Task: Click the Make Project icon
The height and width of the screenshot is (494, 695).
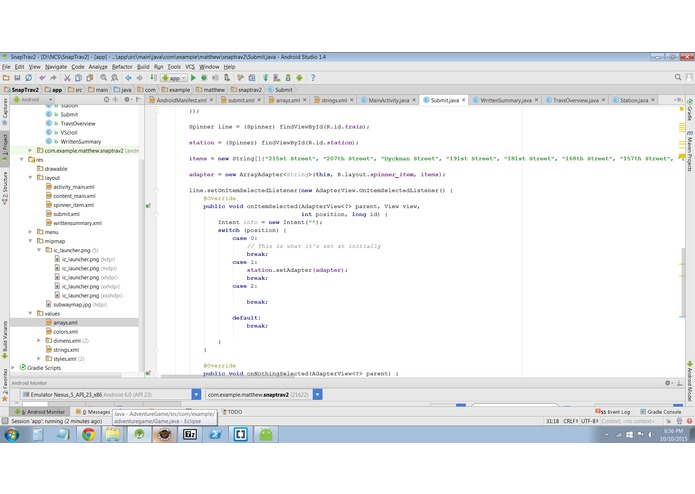Action: 153,78
